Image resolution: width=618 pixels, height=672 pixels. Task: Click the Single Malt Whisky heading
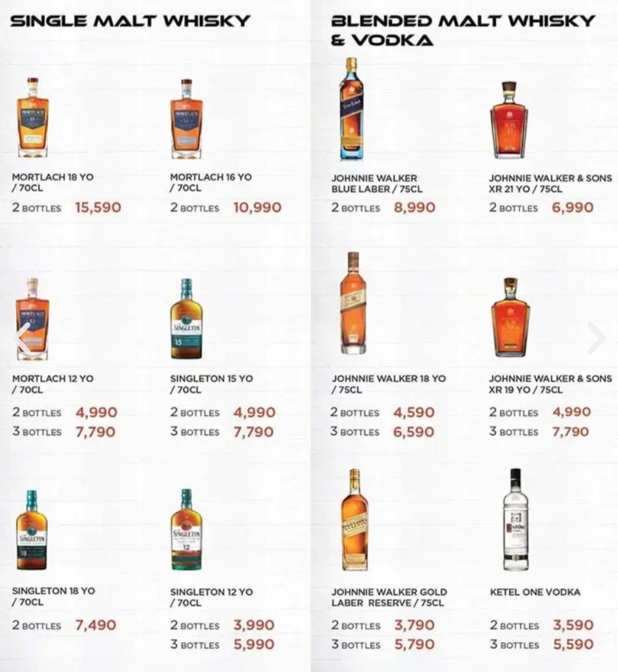pyautogui.click(x=130, y=21)
